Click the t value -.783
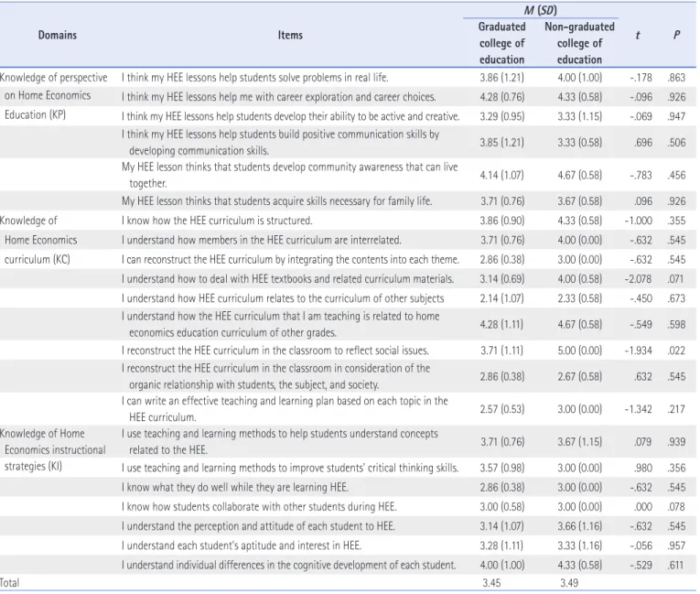 641,175
